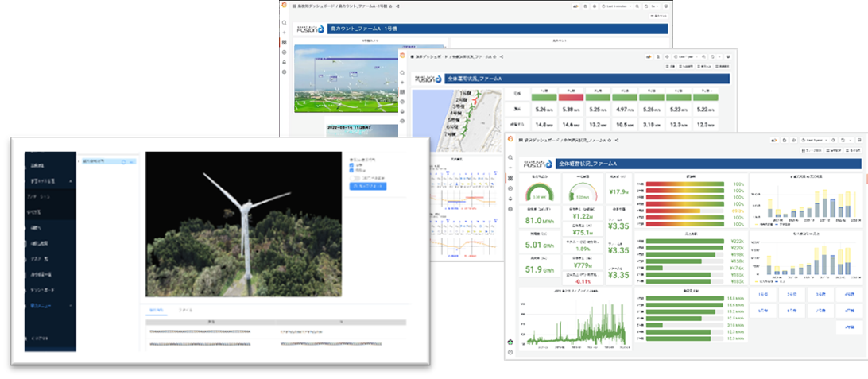Open dashboards grid icon in 全体経営状況 sidebar
Viewport: 868px width, 379px height.
tap(510, 178)
